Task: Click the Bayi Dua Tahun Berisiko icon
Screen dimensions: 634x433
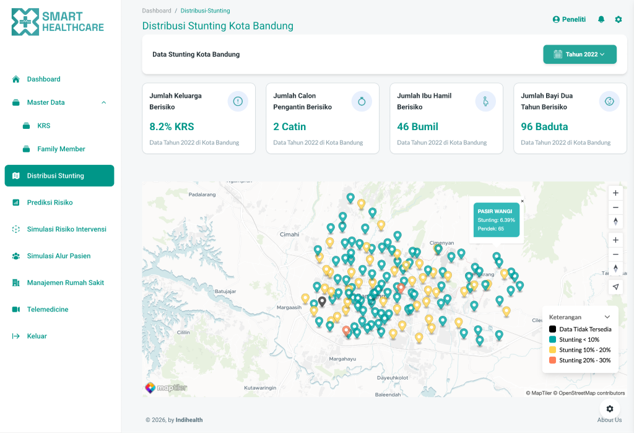Action: coord(609,101)
